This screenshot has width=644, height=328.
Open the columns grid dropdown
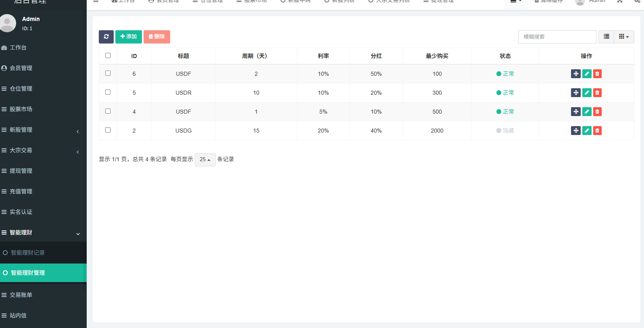[624, 37]
